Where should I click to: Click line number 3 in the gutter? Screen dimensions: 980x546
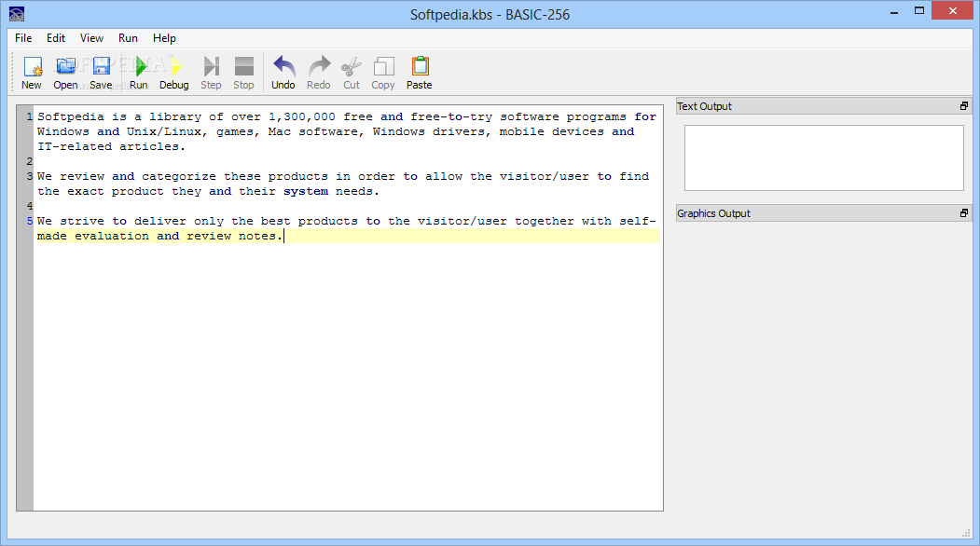[30, 176]
